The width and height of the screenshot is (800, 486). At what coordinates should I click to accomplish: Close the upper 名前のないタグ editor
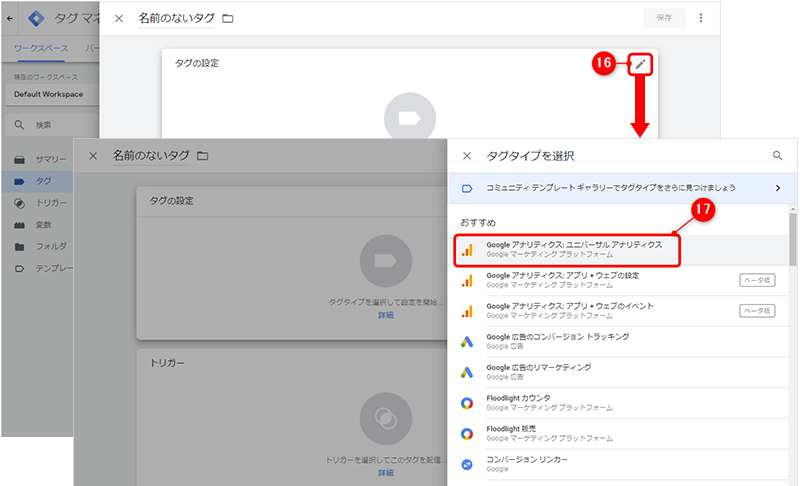119,18
